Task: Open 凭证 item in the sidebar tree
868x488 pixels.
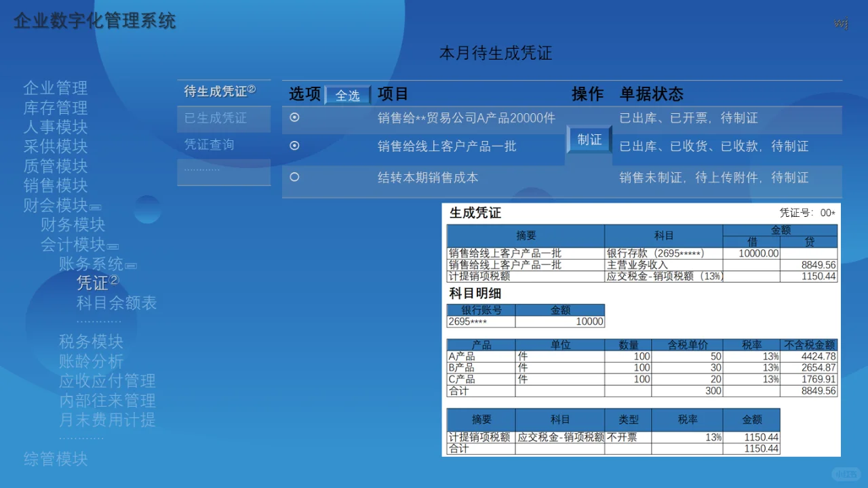Action: pyautogui.click(x=93, y=283)
